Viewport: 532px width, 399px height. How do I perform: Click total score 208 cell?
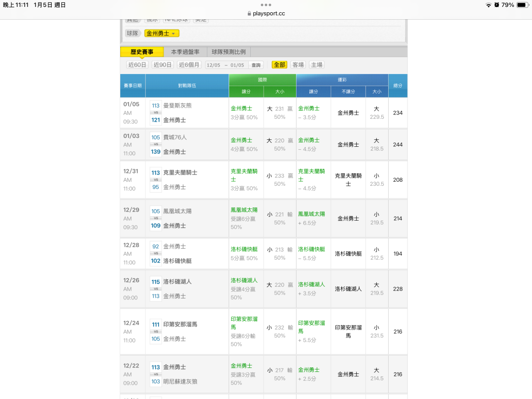398,180
